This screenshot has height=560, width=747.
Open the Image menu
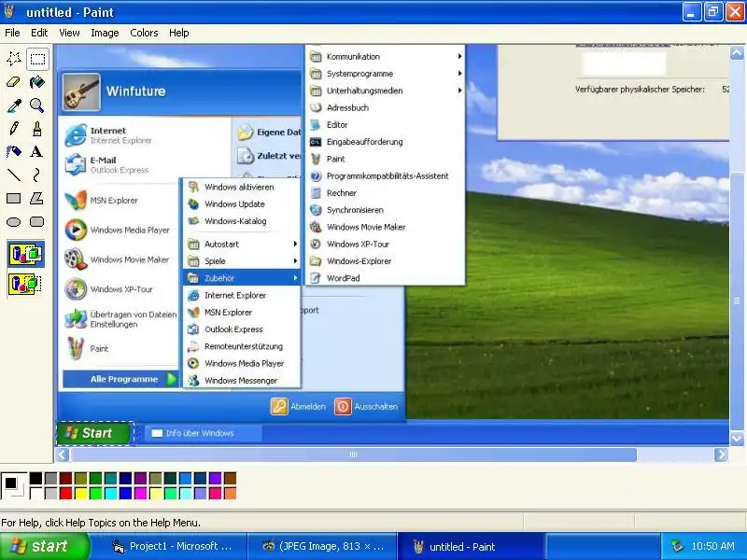[x=105, y=33]
